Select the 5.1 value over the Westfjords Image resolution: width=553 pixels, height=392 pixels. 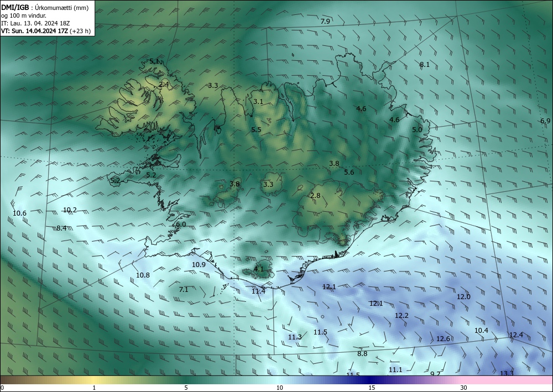coord(154,61)
